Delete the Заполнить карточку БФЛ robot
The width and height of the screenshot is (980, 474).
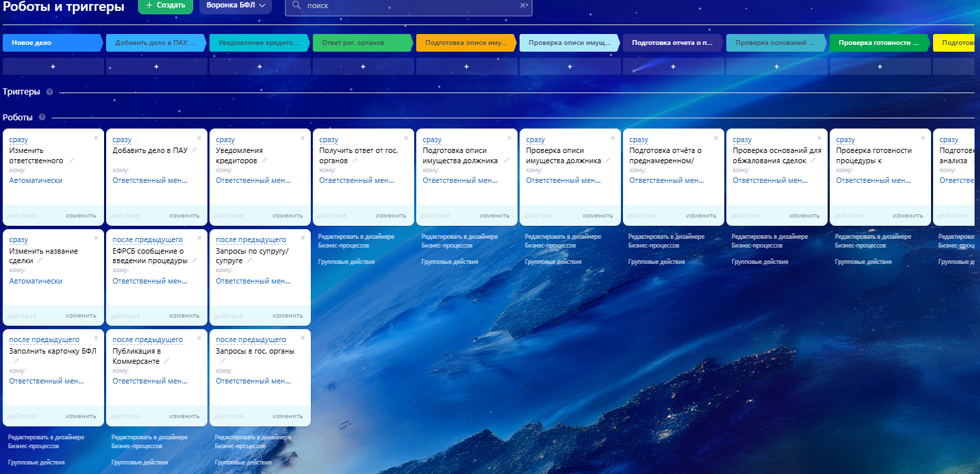(97, 338)
